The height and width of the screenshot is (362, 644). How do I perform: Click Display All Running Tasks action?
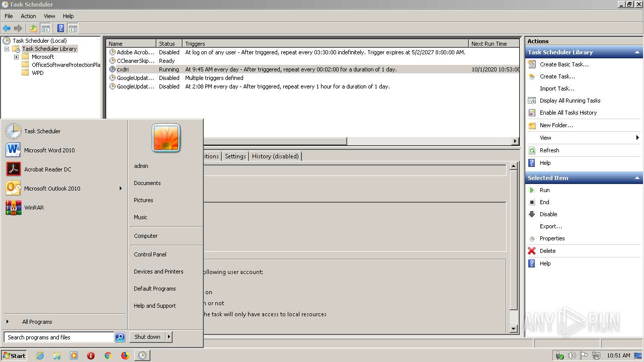pyautogui.click(x=570, y=101)
